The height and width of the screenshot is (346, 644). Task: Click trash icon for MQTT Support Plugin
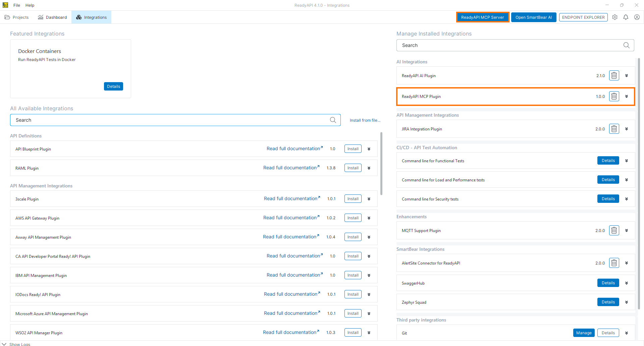(x=614, y=230)
